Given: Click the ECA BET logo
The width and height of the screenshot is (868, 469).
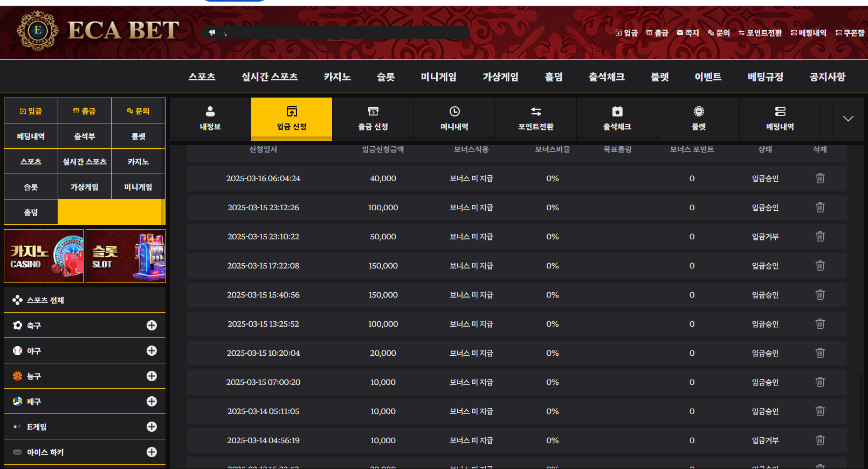Looking at the screenshot, I should (x=98, y=31).
